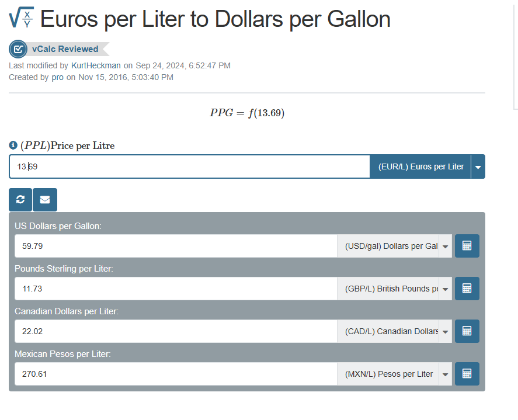
Task: Click the email envelope icon button
Action: (45, 200)
